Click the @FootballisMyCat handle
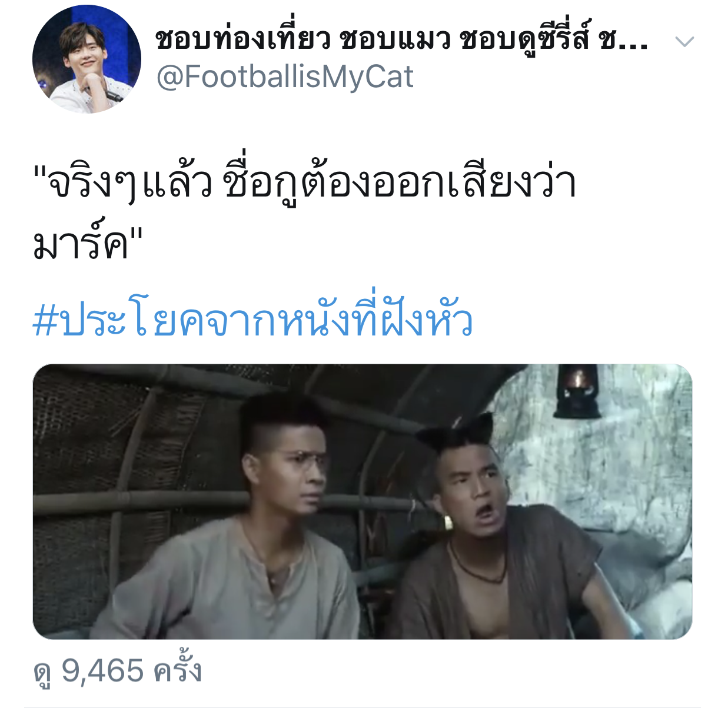Image resolution: width=728 pixels, height=708 pixels. tap(285, 77)
